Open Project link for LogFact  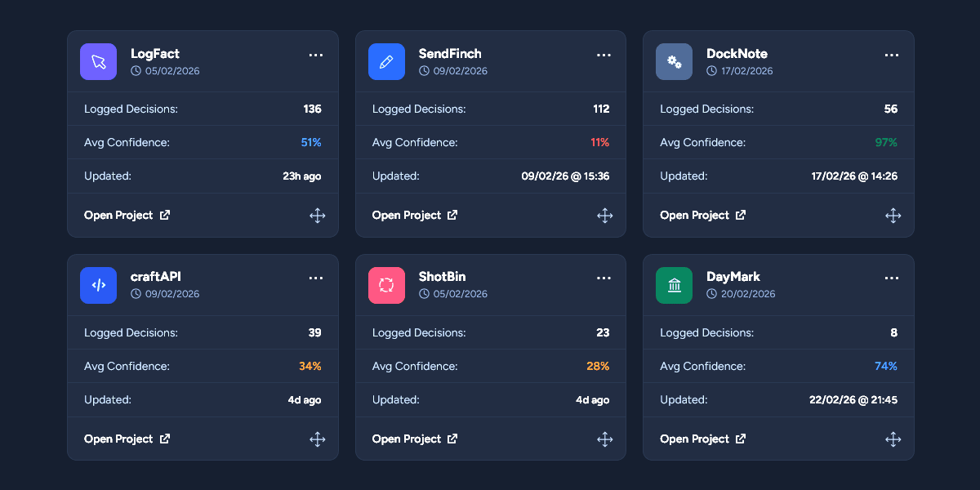(127, 216)
